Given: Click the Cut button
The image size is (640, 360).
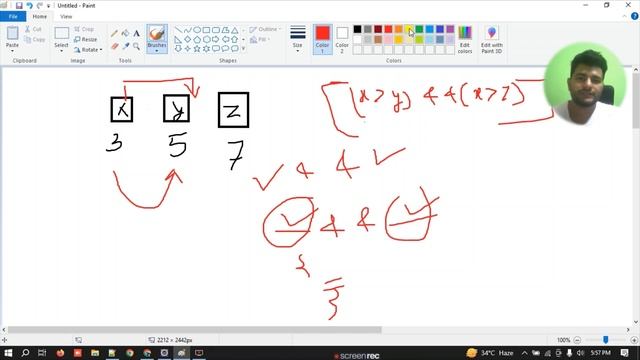Looking at the screenshot, I should tap(33, 29).
